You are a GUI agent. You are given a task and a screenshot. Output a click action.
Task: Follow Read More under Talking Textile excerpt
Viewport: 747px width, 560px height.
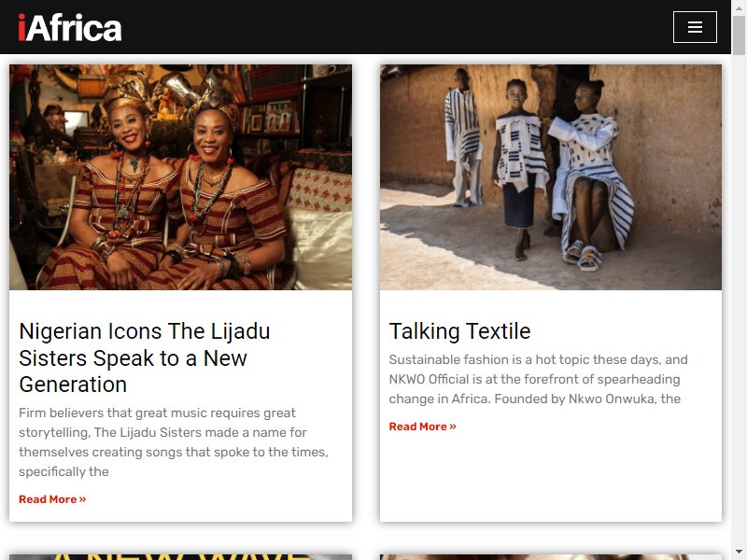(423, 427)
